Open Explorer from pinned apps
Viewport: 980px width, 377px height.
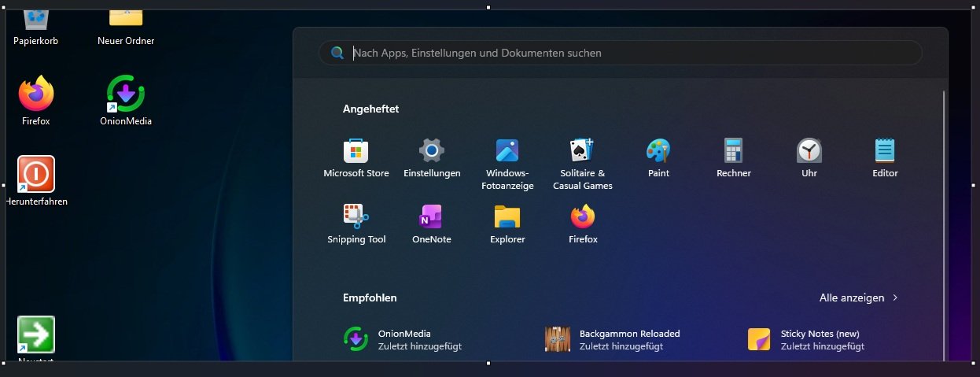[x=507, y=224]
